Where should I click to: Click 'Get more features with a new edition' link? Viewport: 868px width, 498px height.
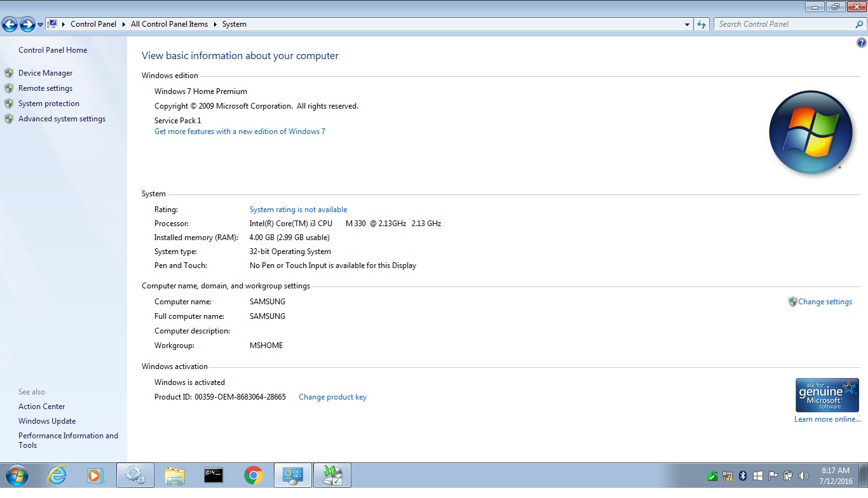(x=240, y=131)
